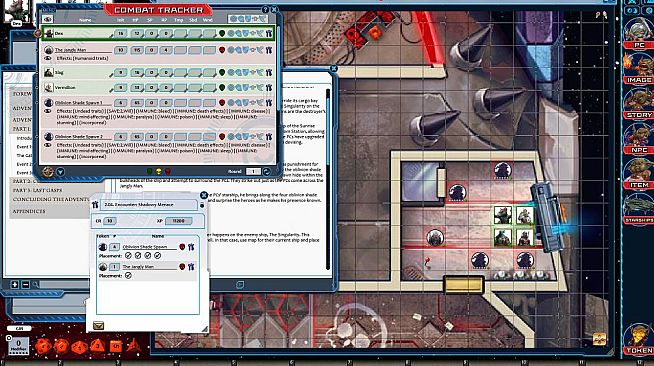
Task: Click the minus button in story window
Action: pyautogui.click(x=25, y=285)
